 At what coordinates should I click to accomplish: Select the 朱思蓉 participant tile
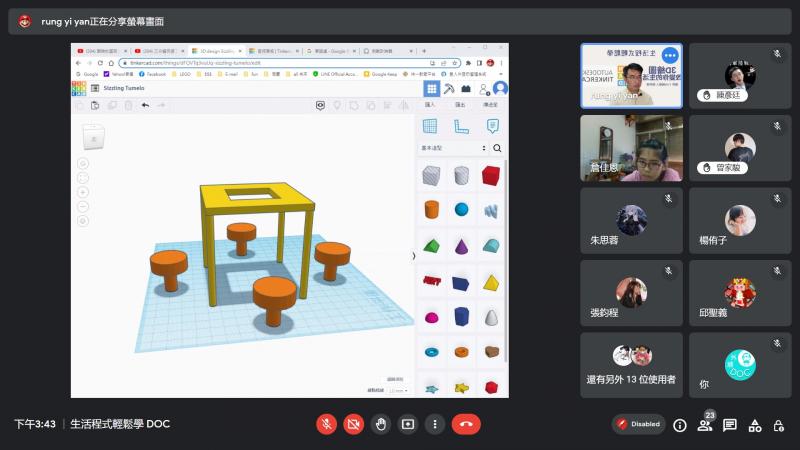[631, 220]
